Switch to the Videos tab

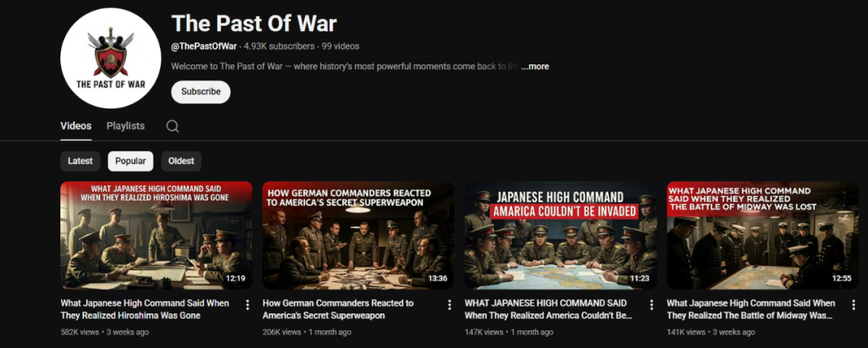[76, 126]
